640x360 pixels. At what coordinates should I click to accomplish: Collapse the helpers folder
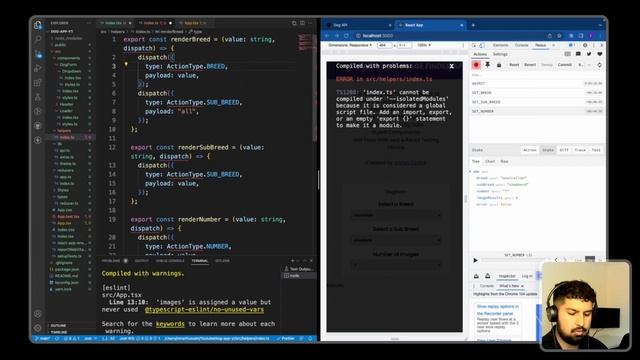point(64,131)
